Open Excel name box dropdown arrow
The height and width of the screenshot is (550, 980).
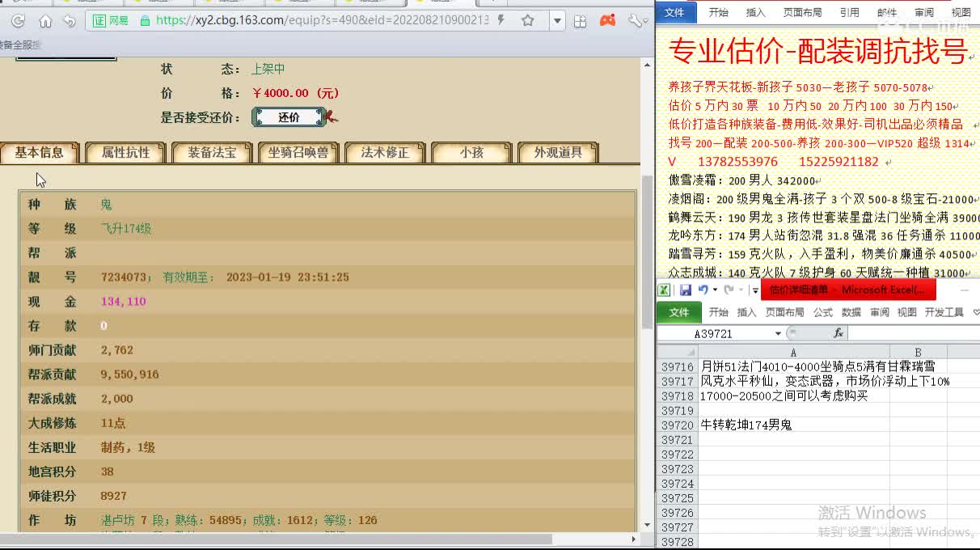[778, 333]
